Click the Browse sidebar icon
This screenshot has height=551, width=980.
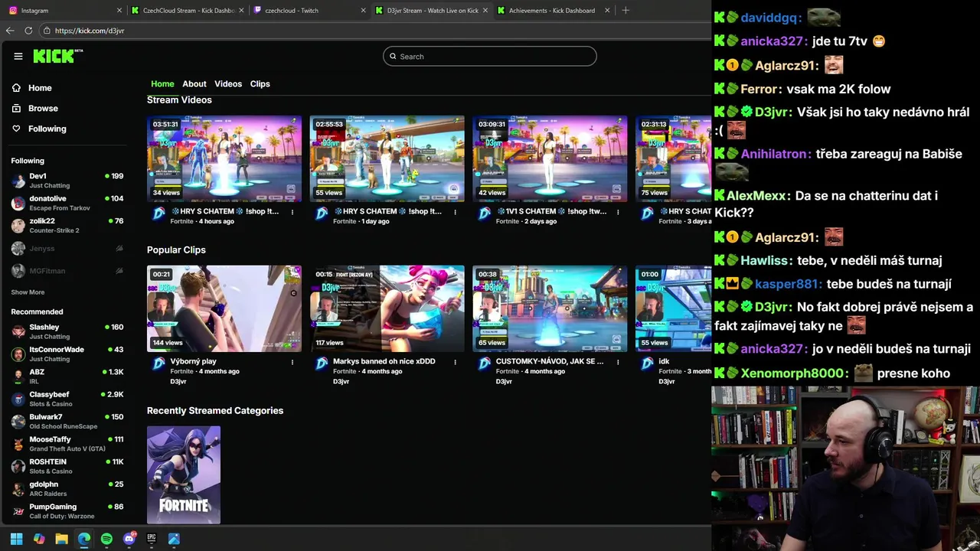pos(16,109)
